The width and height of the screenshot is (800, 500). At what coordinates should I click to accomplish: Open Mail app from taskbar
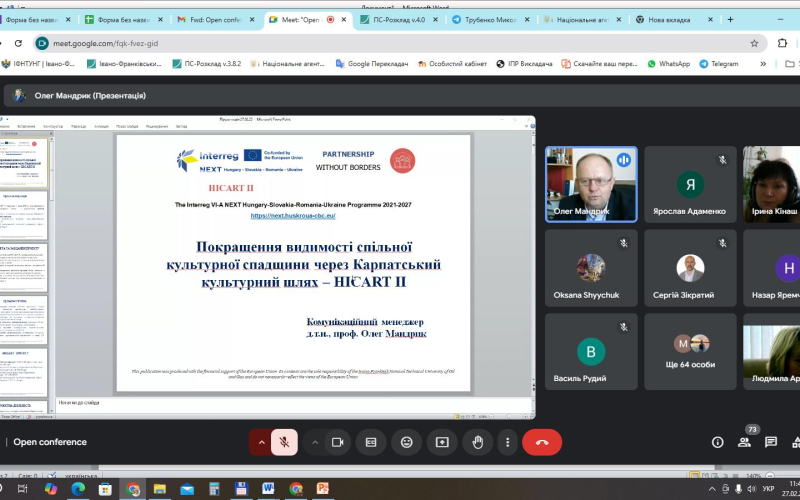click(x=187, y=489)
